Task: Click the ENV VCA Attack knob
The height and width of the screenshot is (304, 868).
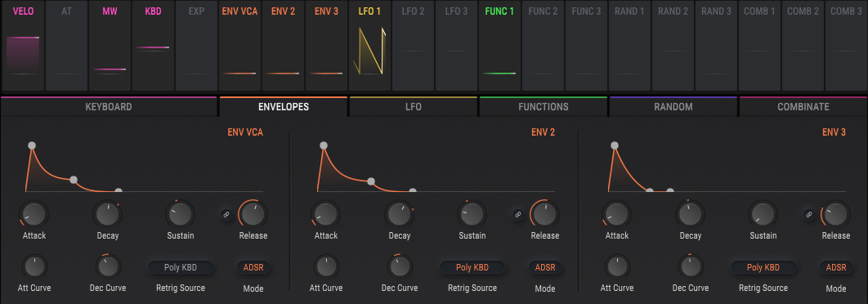Action: [34, 214]
